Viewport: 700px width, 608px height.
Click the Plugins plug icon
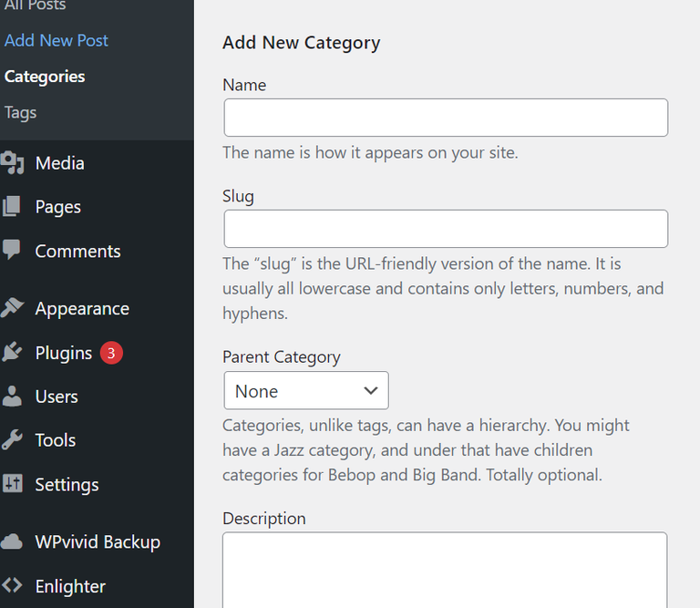coord(12,353)
